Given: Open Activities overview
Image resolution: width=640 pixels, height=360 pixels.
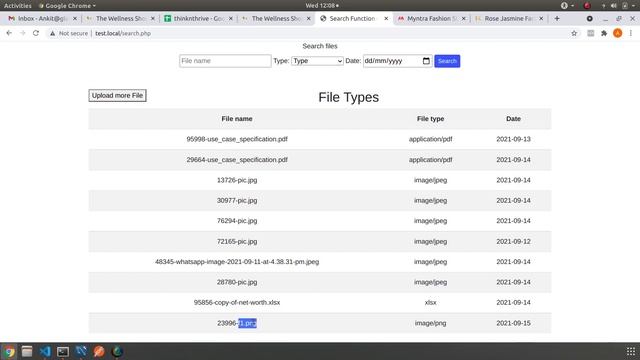Looking at the screenshot, I should 18,6.
